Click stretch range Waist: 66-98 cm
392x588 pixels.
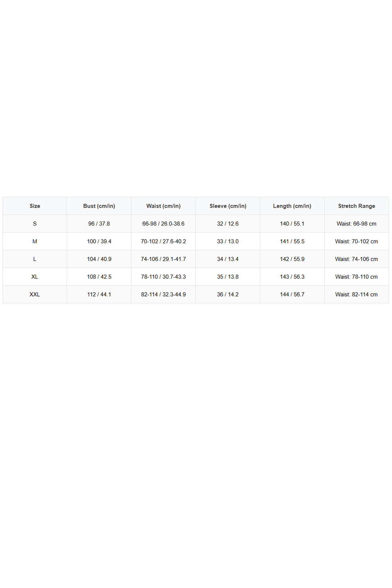pyautogui.click(x=357, y=224)
